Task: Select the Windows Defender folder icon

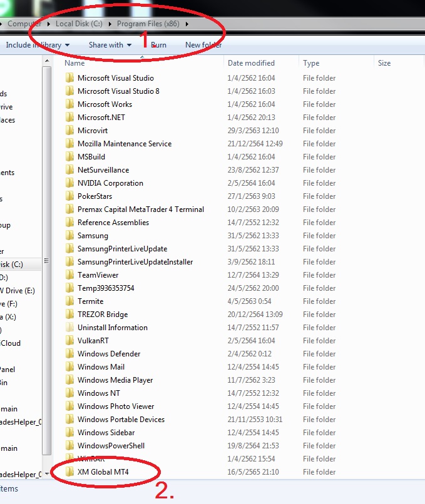Action: pyautogui.click(x=69, y=354)
